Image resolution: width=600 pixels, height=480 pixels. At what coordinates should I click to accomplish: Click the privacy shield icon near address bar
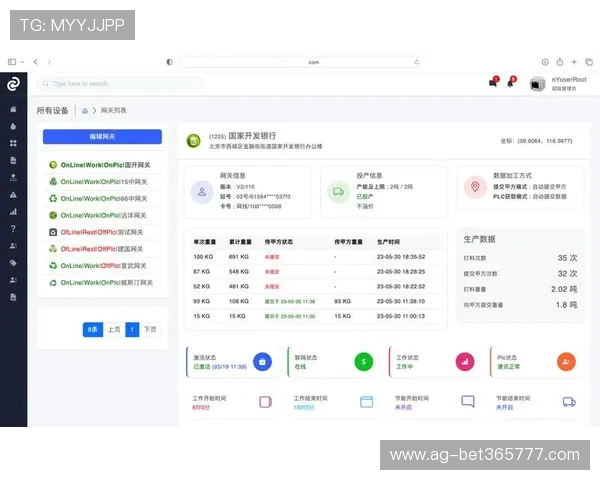click(169, 62)
